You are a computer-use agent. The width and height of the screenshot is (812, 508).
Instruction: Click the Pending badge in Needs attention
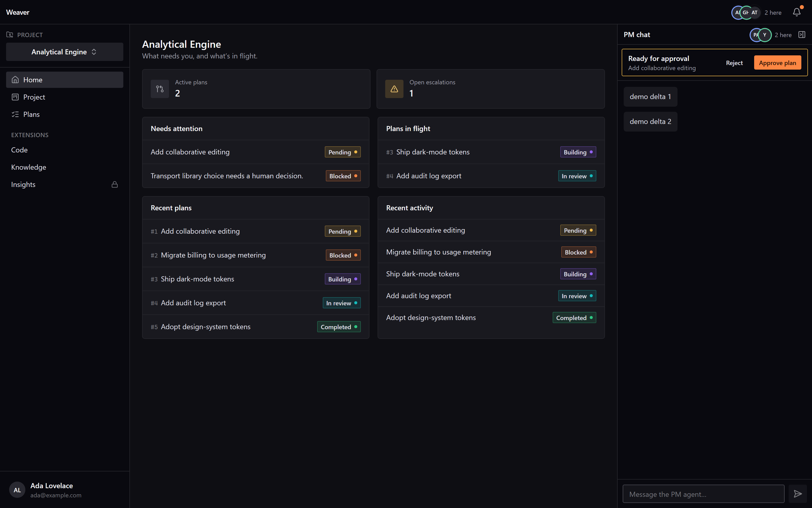[x=342, y=152]
